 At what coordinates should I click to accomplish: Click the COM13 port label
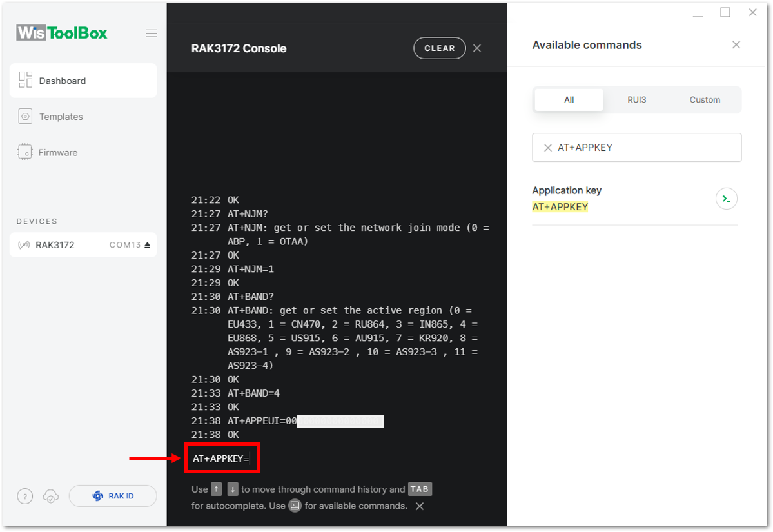click(125, 245)
